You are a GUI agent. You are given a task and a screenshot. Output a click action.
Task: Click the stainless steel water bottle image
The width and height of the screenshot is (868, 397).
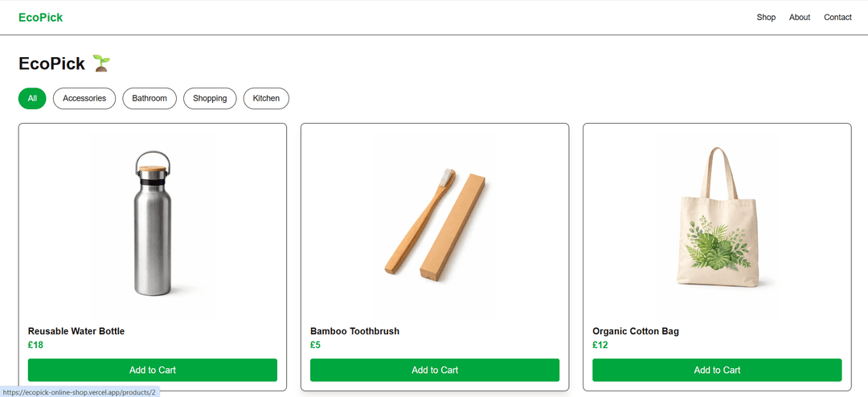pyautogui.click(x=153, y=223)
